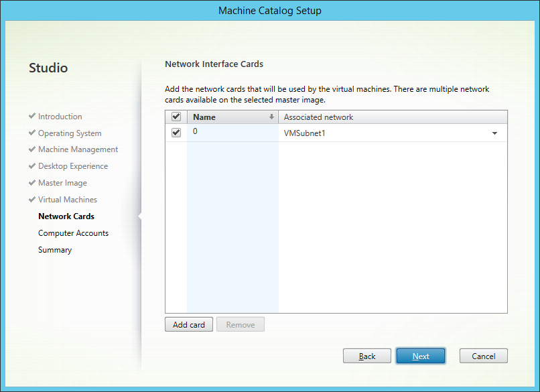
Task: Click the checkmark icon beside Introduction
Action: pyautogui.click(x=32, y=117)
